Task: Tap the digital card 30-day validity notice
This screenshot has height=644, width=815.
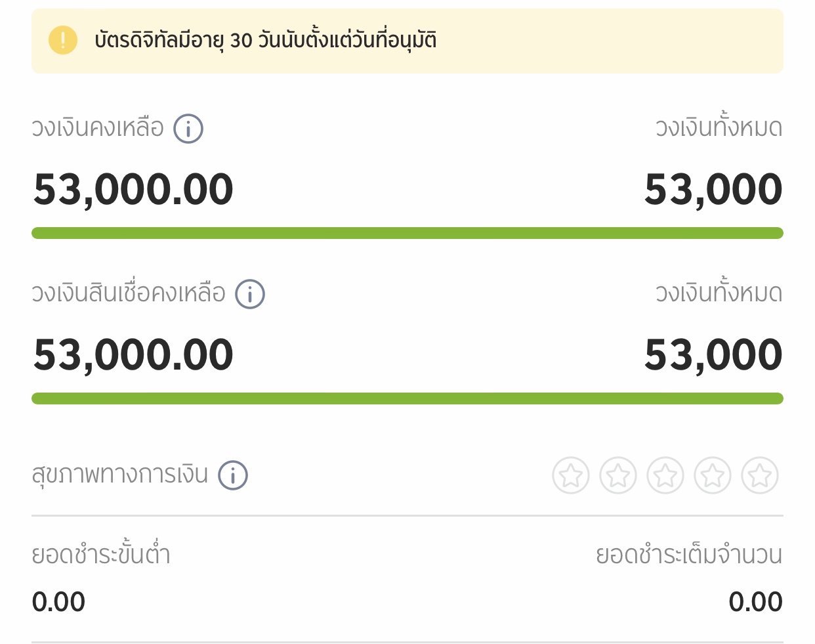Action: [x=407, y=41]
